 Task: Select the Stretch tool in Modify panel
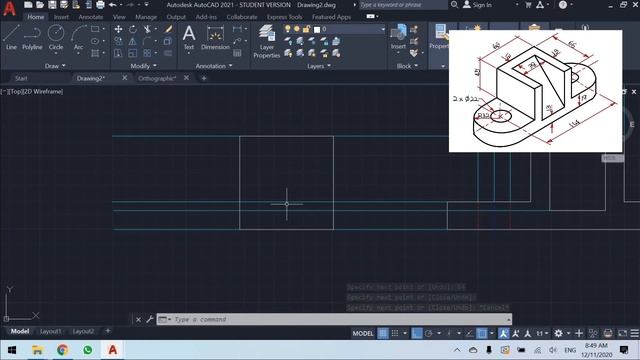pyautogui.click(x=118, y=53)
